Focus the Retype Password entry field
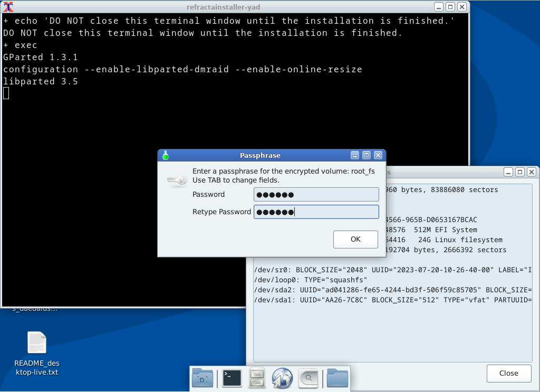 pos(316,212)
